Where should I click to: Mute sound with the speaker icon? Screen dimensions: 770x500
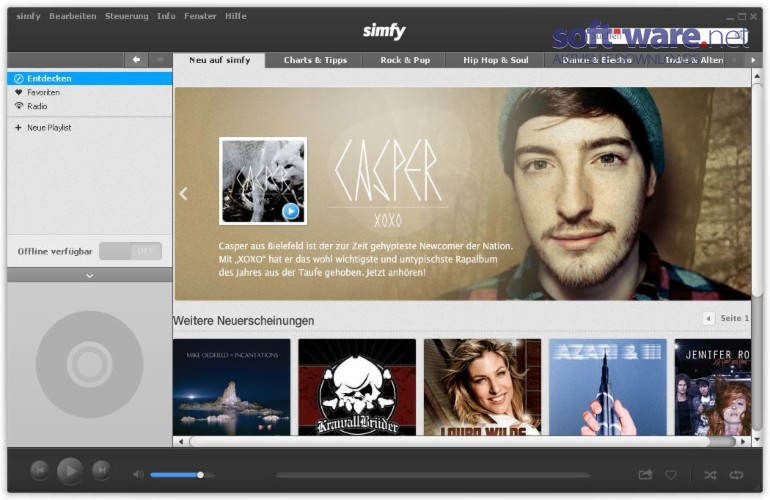tap(138, 474)
